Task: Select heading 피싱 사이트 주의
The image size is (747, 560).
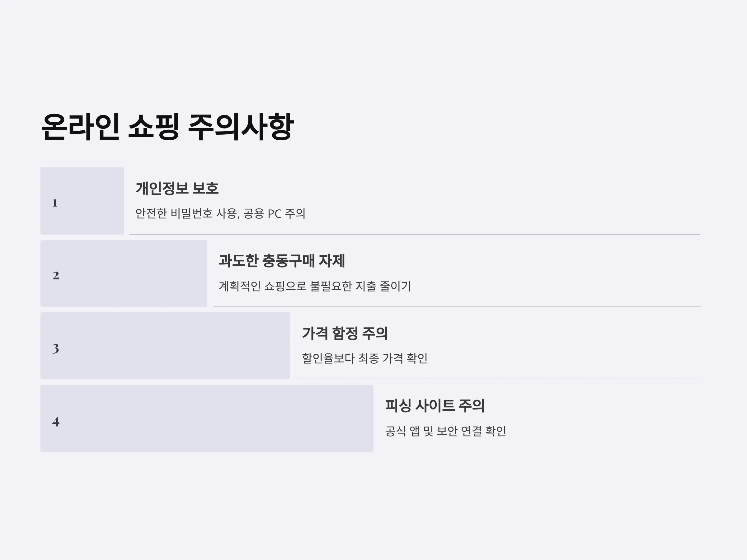Action: click(435, 405)
